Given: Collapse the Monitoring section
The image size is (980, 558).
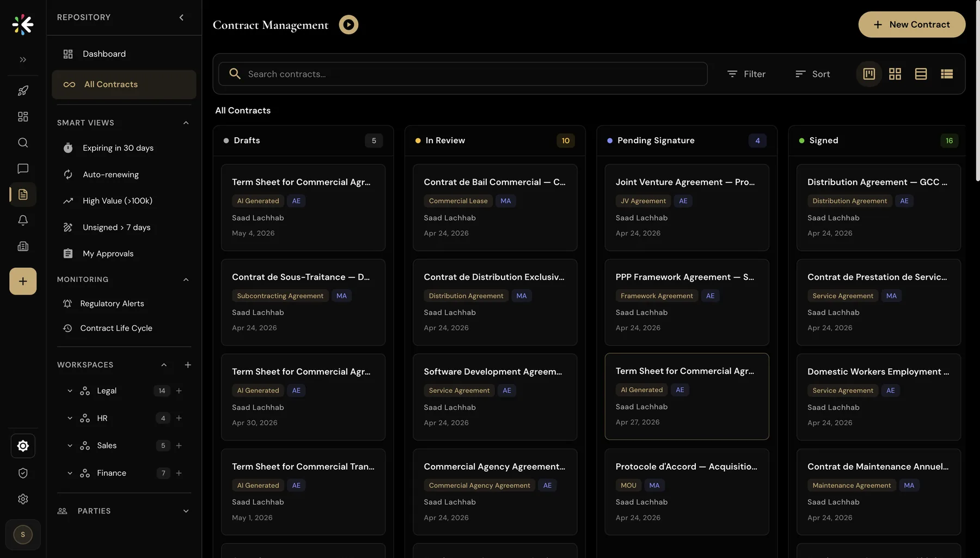Looking at the screenshot, I should [186, 280].
